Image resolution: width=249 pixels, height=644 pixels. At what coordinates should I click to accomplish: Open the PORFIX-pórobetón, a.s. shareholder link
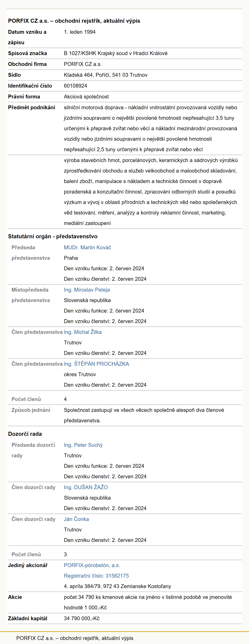pos(92,565)
